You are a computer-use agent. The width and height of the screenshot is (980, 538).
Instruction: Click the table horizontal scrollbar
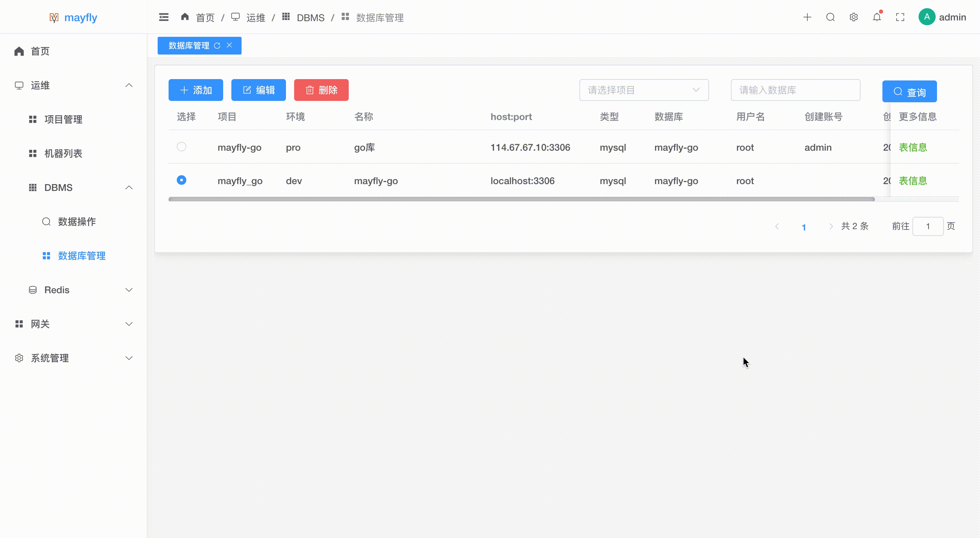(521, 199)
